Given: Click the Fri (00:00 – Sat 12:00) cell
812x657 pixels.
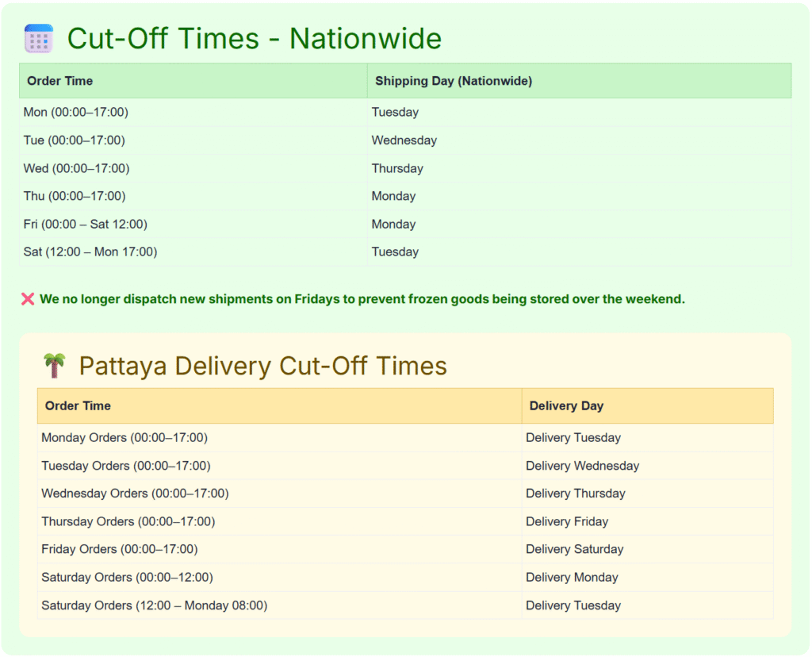Looking at the screenshot, I should 85,224.
